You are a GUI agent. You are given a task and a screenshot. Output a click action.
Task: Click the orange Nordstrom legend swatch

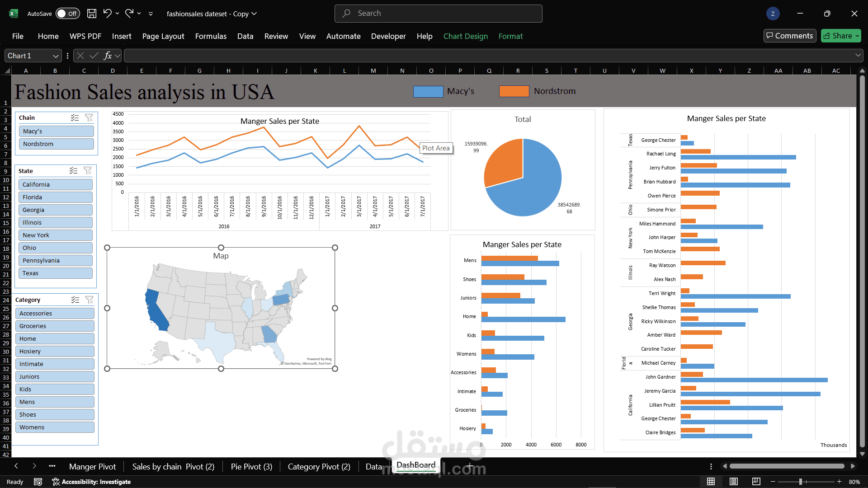coord(514,91)
